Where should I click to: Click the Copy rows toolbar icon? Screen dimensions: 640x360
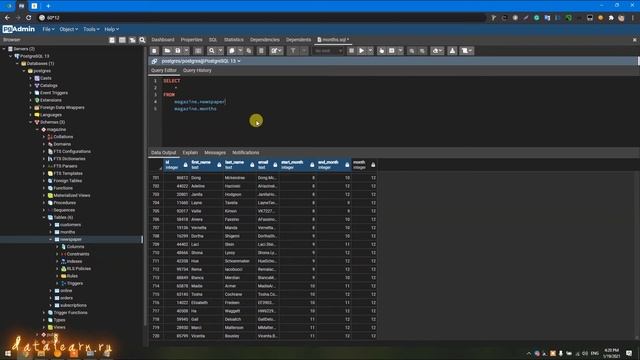point(232,51)
